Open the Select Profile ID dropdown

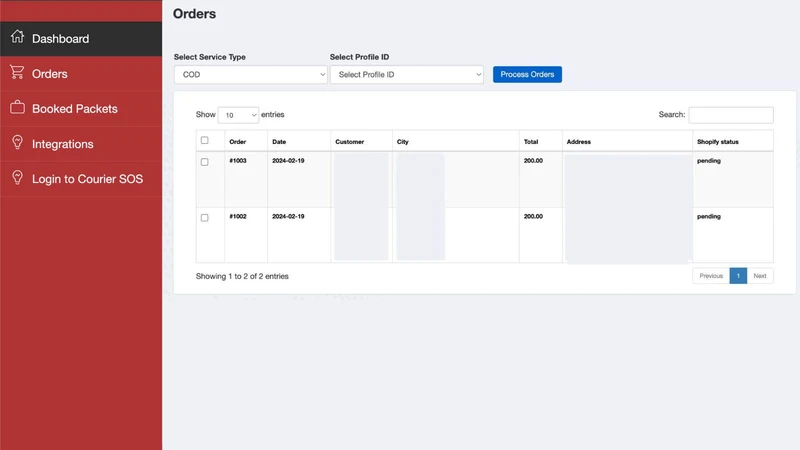407,74
